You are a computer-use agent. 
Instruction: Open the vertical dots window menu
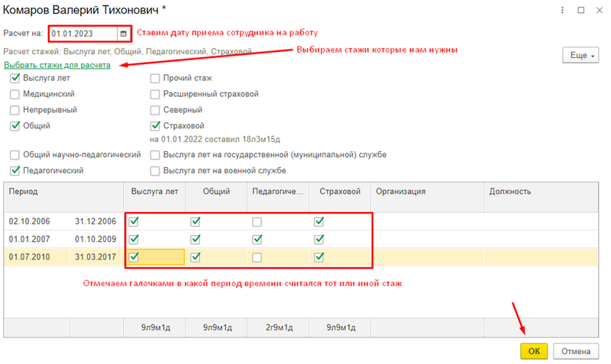pyautogui.click(x=561, y=11)
